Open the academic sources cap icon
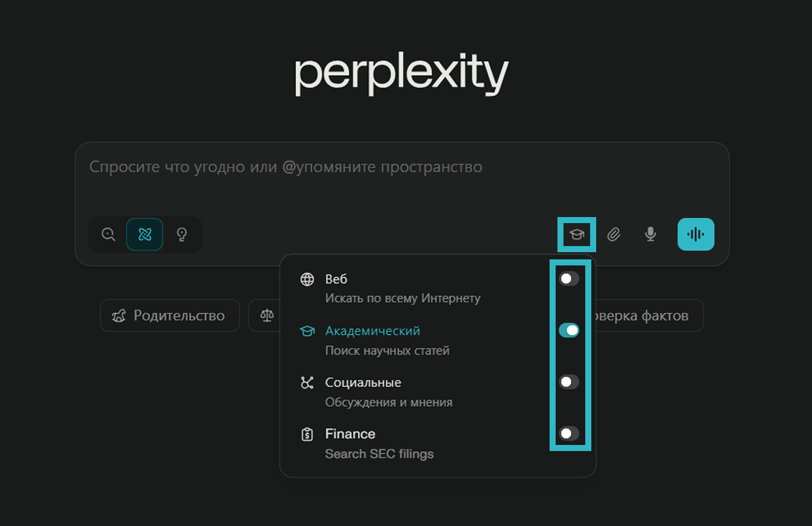812x526 pixels. click(x=577, y=234)
